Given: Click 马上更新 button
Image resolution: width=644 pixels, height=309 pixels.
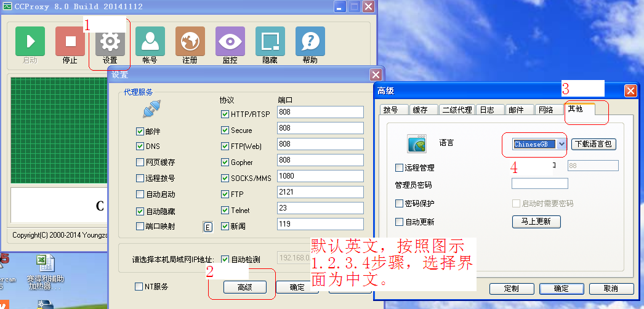Looking at the screenshot, I should coord(536,222).
